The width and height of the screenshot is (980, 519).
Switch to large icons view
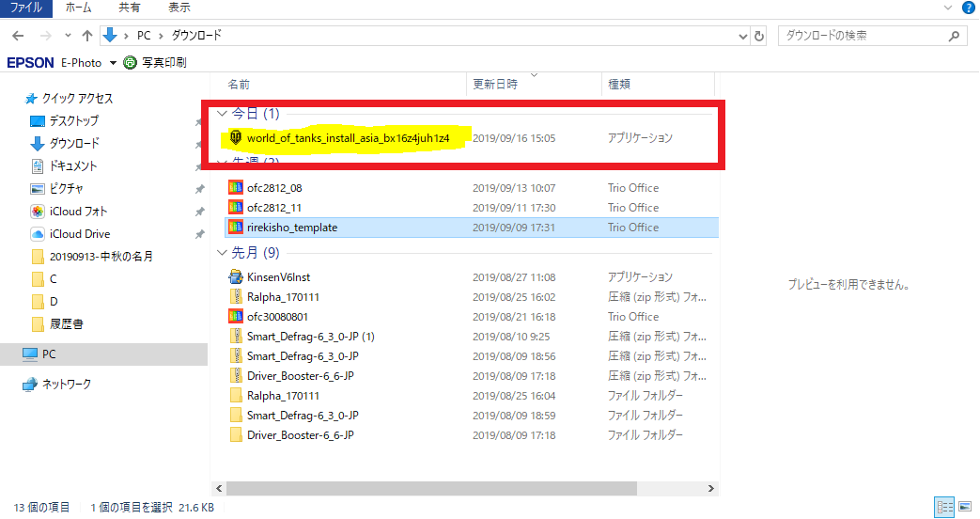965,507
